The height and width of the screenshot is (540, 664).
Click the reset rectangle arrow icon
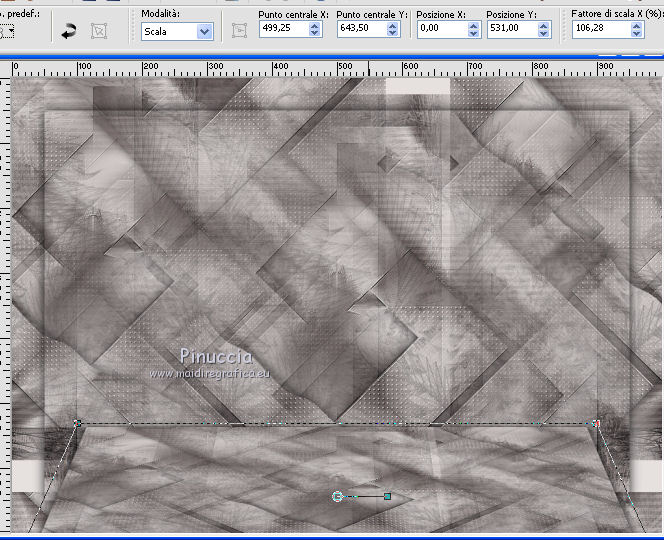[x=69, y=31]
